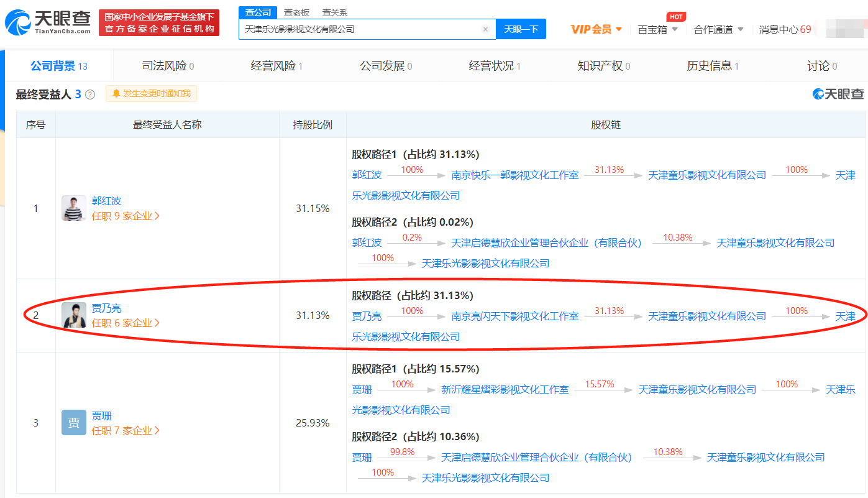Viewport: 868px width, 498px height.
Task: Click the 股权链 column header
Action: pos(606,125)
